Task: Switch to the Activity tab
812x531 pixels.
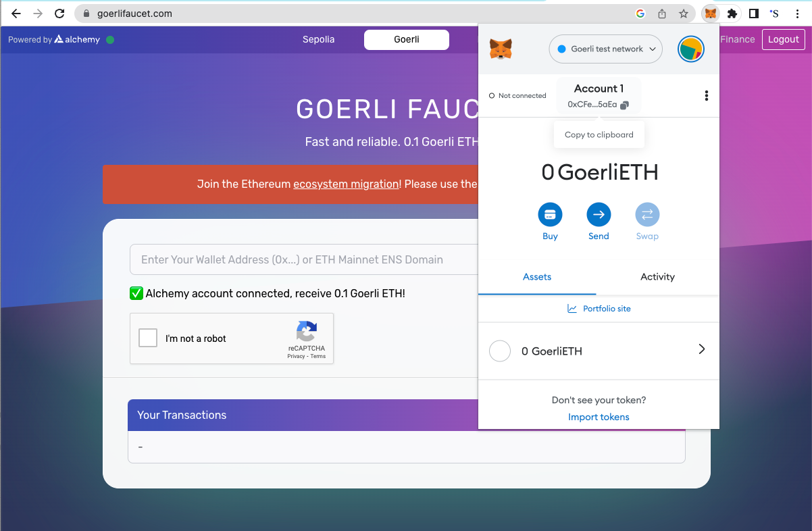Action: [657, 277]
